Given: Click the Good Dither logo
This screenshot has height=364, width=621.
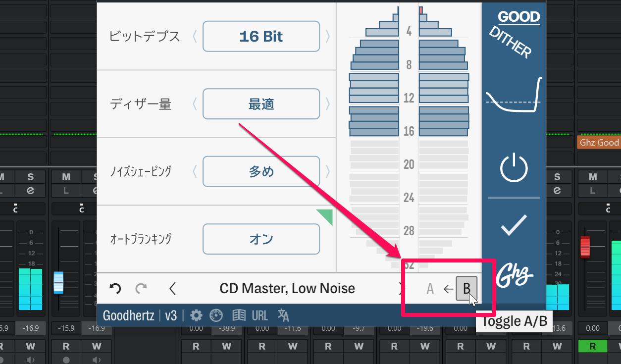Looking at the screenshot, I should [514, 34].
